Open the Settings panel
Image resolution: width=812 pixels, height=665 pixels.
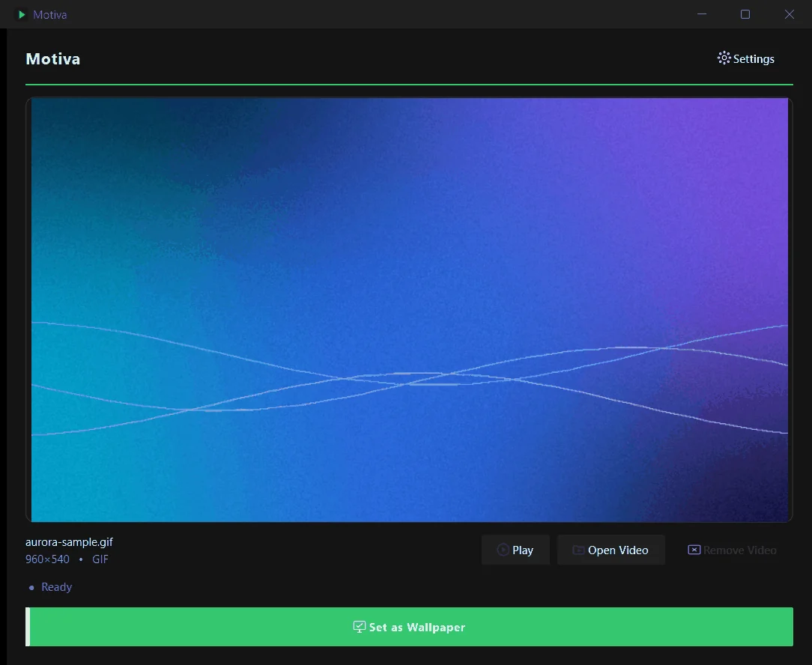pos(746,58)
